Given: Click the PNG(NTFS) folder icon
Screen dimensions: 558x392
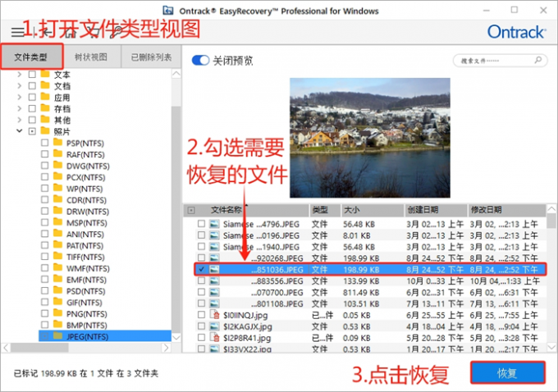Looking at the screenshot, I should coord(57,313).
